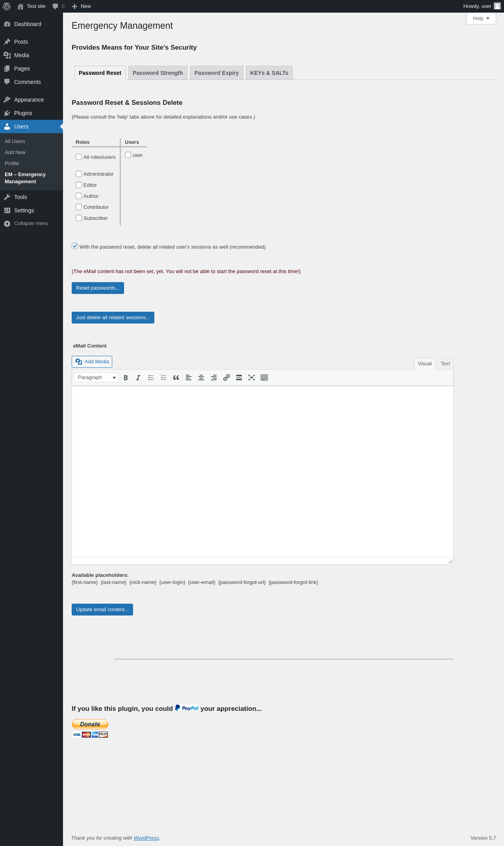Click the insert/edit link icon
This screenshot has width=504, height=846.
226,377
